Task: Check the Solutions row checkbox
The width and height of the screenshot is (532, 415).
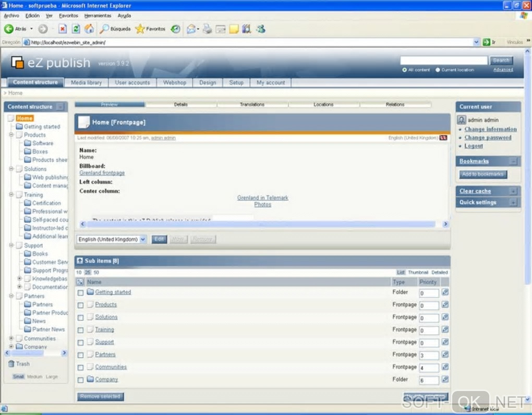Action: click(x=80, y=318)
